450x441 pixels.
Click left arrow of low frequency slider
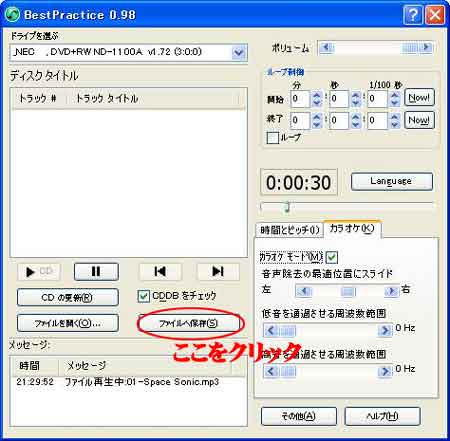coord(271,331)
